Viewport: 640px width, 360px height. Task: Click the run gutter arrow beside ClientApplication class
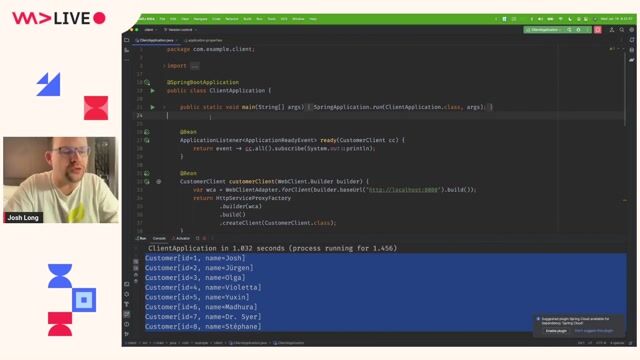click(152, 91)
